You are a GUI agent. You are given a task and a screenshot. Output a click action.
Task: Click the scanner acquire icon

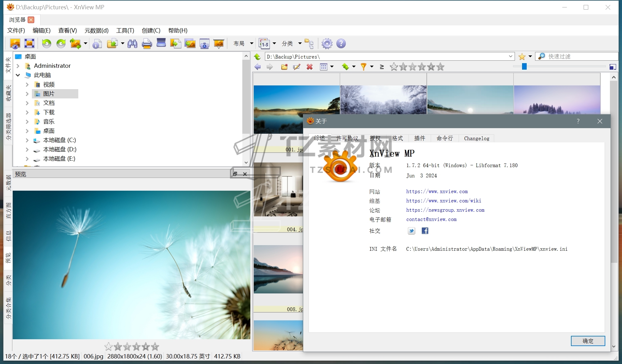tap(161, 43)
